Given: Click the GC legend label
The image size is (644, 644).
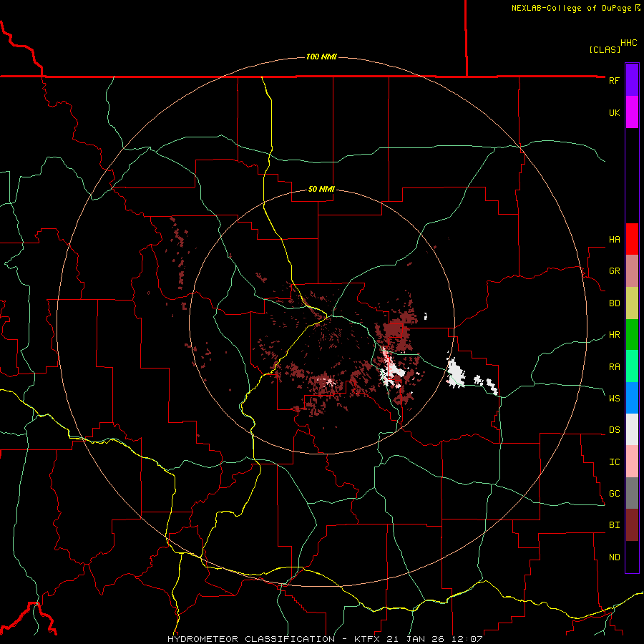Looking at the screenshot, I should click(x=614, y=494).
